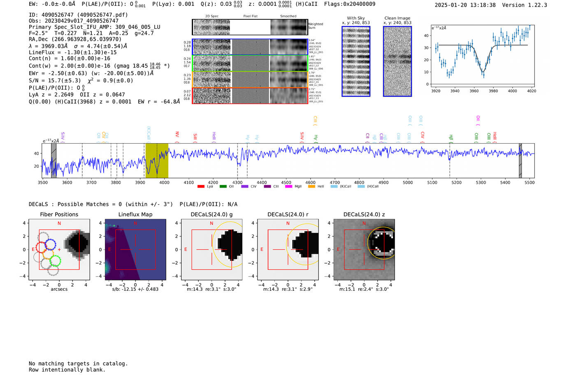Click the Weighted Sum 2D spectrum row
The height and width of the screenshot is (392, 576).
[250, 27]
